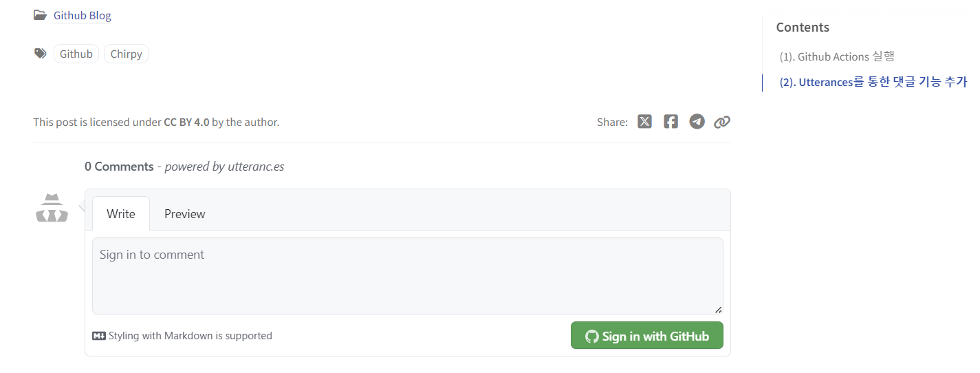Open the Github Blog category link
This screenshot has width=980, height=373.
point(83,15)
